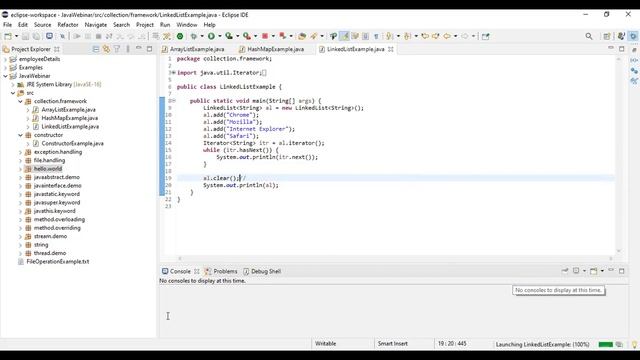Click the Pin Editor toolbar icon
The image size is (640, 360).
pyautogui.click(x=485, y=36)
